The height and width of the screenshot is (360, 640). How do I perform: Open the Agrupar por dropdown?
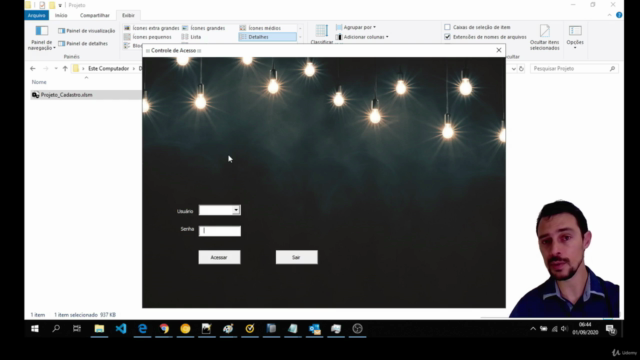[356, 27]
